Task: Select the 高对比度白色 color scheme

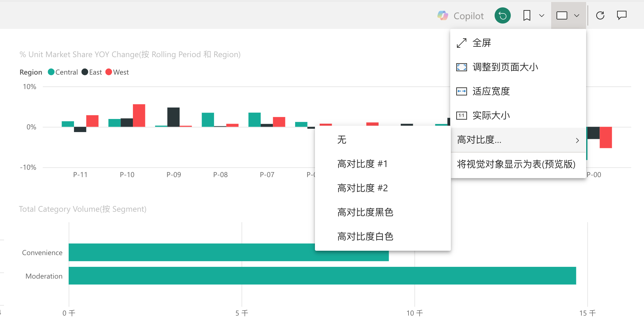Action: (x=365, y=236)
